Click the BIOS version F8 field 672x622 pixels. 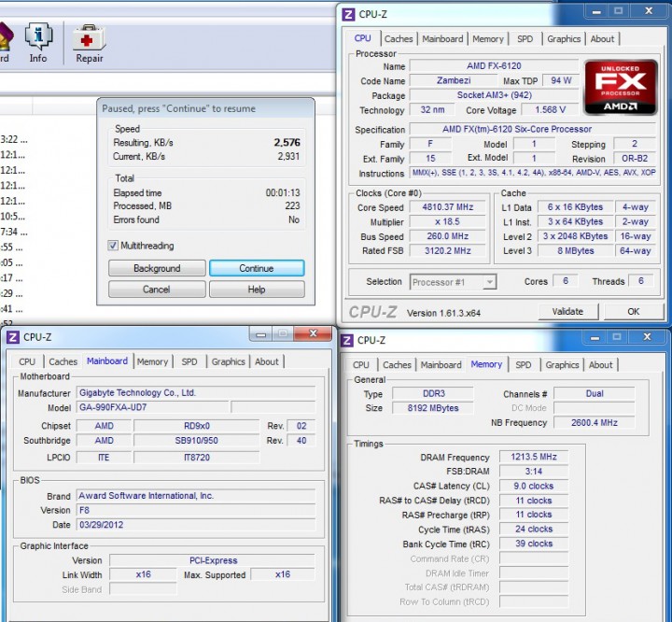[196, 511]
